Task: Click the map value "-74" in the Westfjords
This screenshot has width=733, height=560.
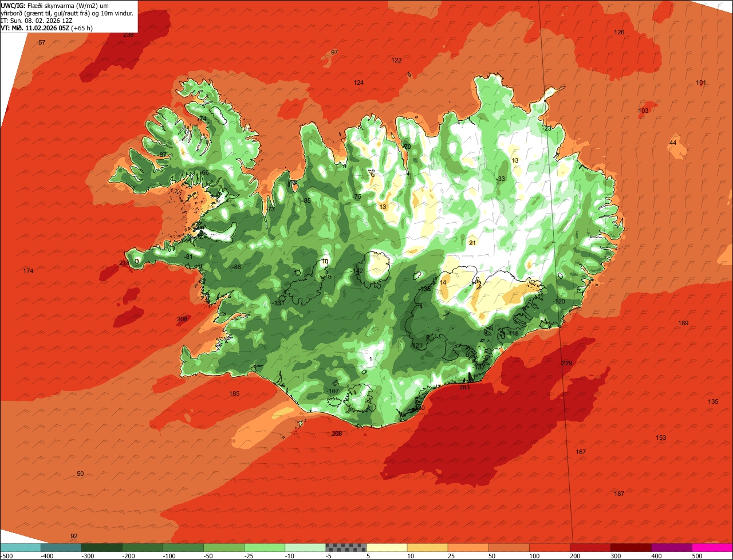Action: 202,119
